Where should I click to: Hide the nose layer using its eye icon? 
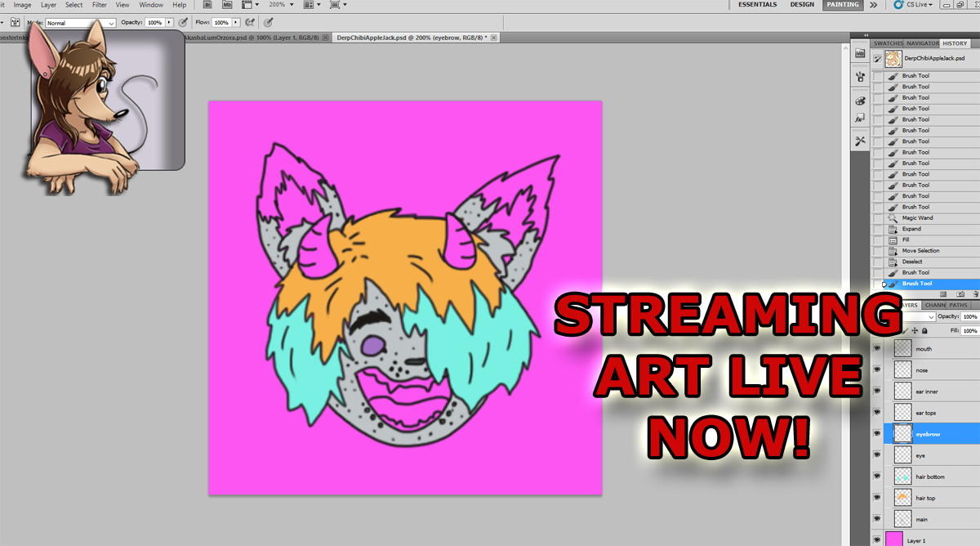click(x=878, y=370)
